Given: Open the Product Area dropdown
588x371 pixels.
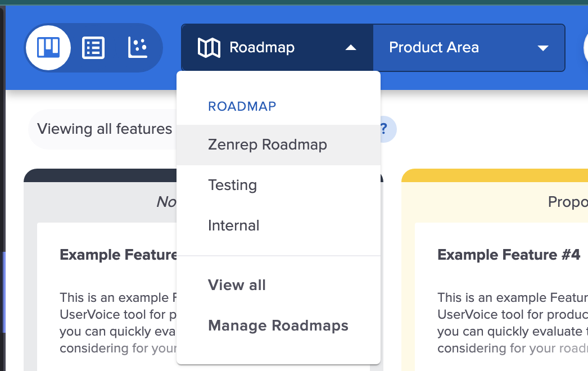Looking at the screenshot, I should pos(469,48).
